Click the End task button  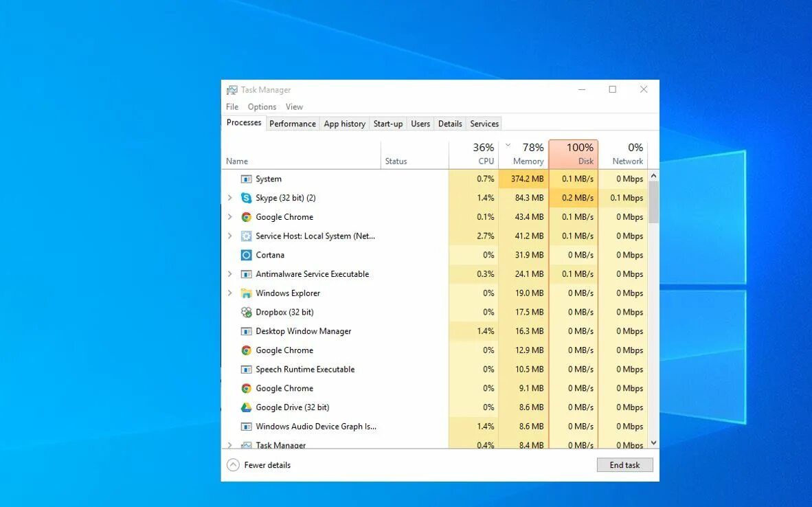624,465
